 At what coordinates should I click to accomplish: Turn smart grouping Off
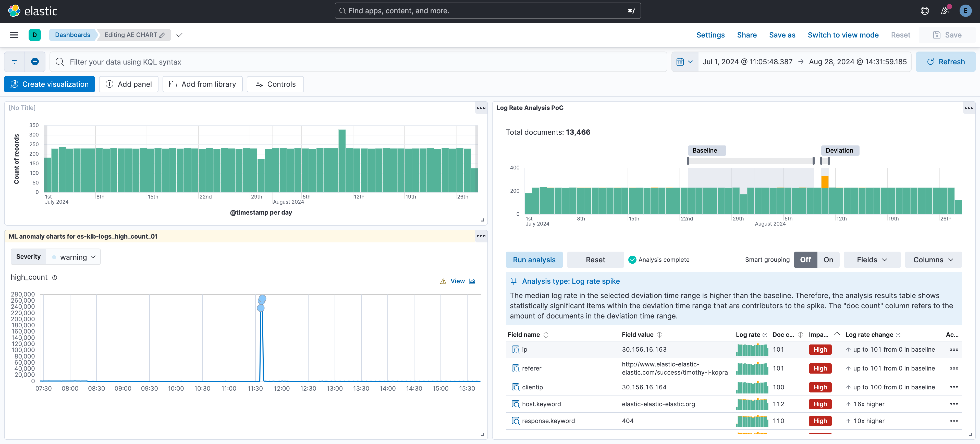click(x=805, y=260)
